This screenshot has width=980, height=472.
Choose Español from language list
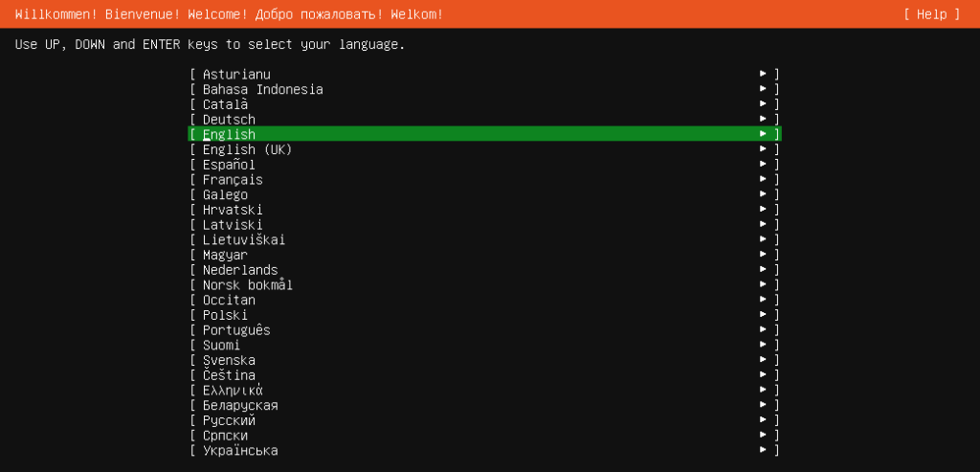[x=229, y=165]
